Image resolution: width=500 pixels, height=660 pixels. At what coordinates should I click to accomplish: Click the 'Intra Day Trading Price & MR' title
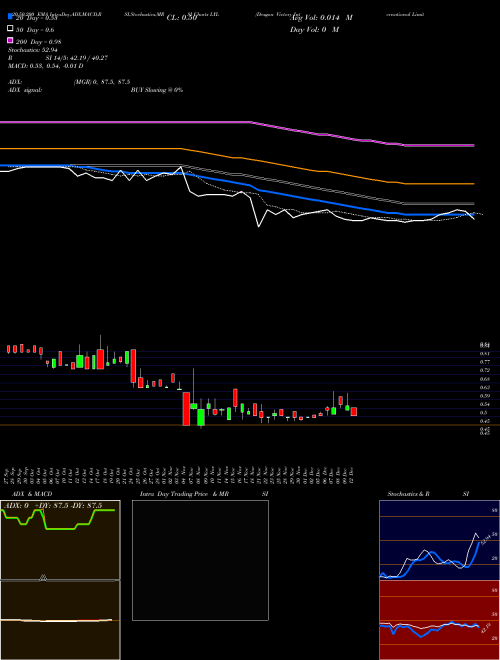pos(184,494)
